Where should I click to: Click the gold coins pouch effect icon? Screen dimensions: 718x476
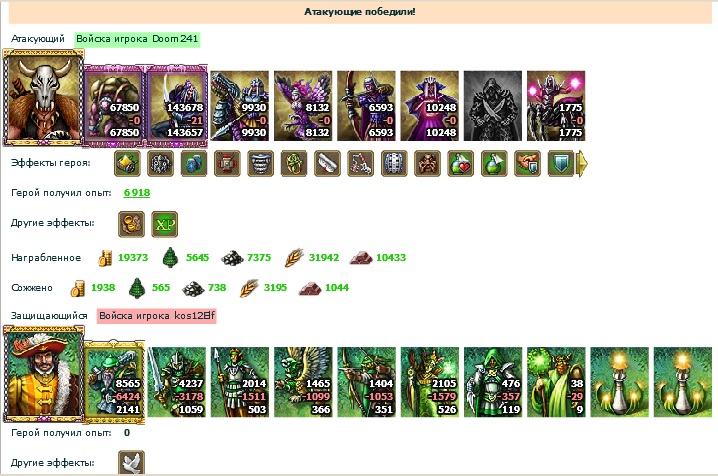point(131,224)
